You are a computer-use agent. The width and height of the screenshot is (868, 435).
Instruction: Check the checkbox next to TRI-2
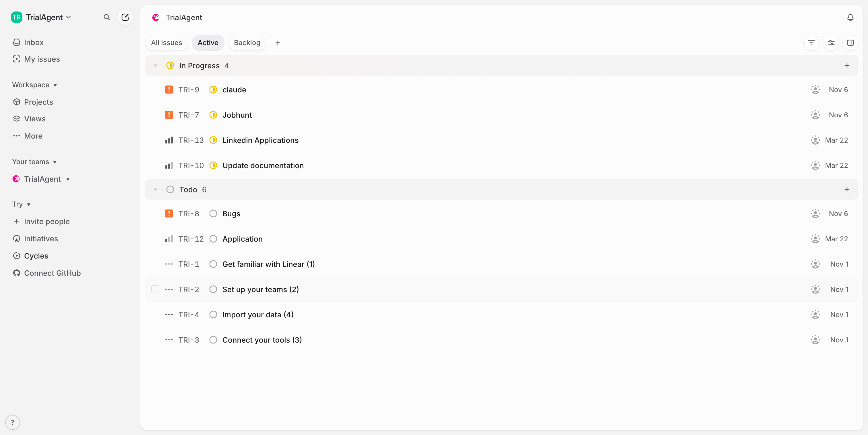pos(155,289)
